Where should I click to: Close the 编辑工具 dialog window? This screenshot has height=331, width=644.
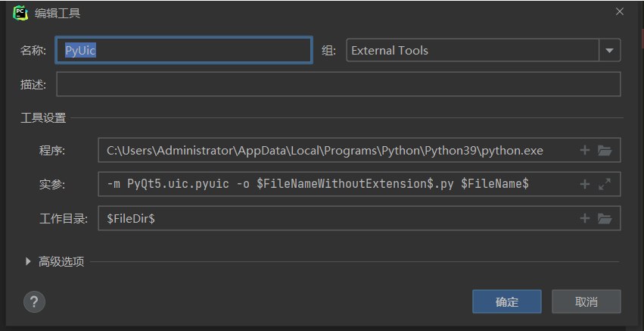click(620, 11)
